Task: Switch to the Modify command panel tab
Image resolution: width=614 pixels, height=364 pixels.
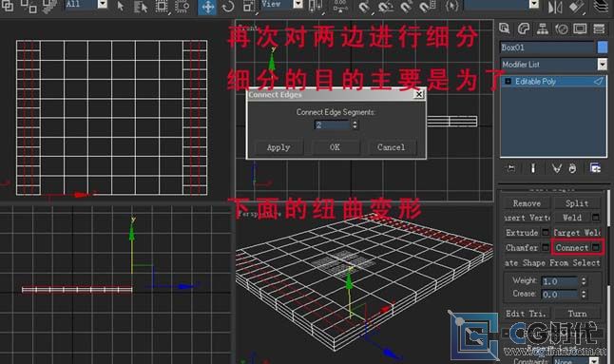Action: coord(524,29)
